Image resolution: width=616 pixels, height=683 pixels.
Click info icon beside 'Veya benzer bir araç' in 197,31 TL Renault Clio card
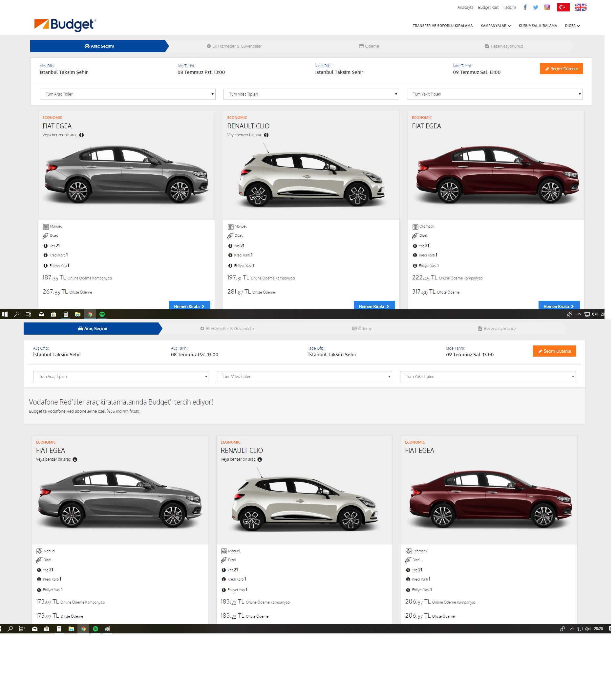[266, 135]
